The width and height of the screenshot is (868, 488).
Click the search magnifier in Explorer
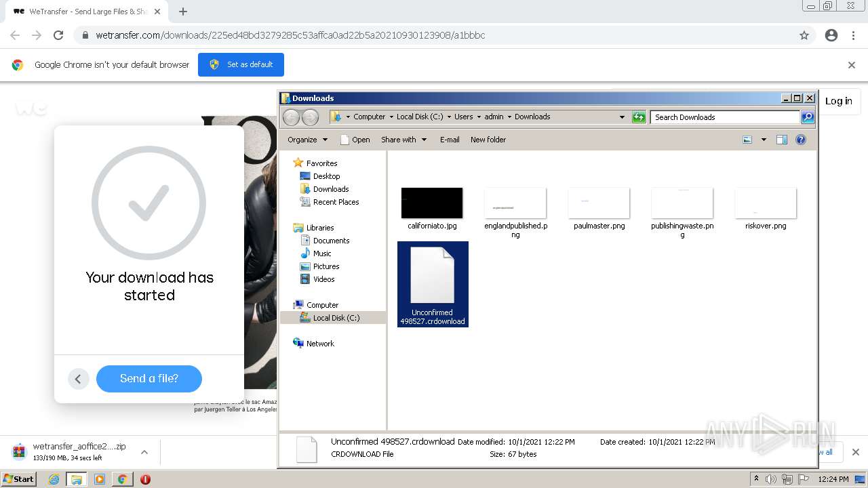click(807, 117)
